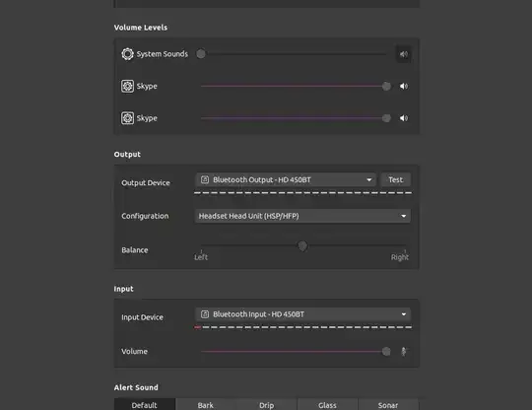The image size is (532, 410).
Task: Click the microphone icon beside input Volume
Action: (403, 351)
